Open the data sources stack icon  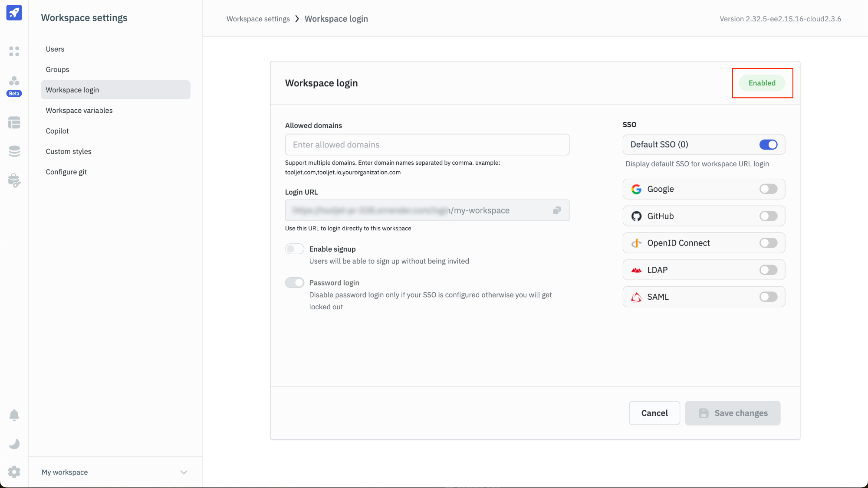tap(14, 151)
